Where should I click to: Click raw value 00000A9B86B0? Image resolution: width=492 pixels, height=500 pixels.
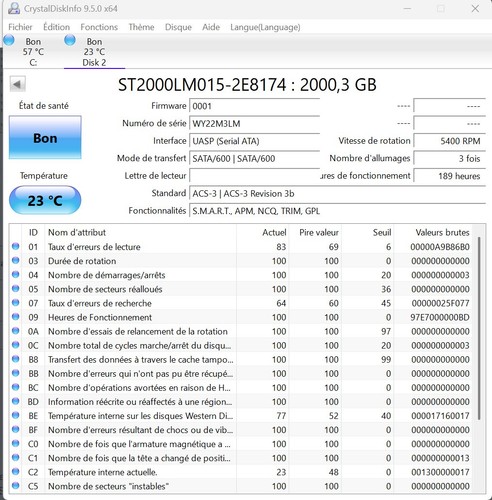[440, 247]
